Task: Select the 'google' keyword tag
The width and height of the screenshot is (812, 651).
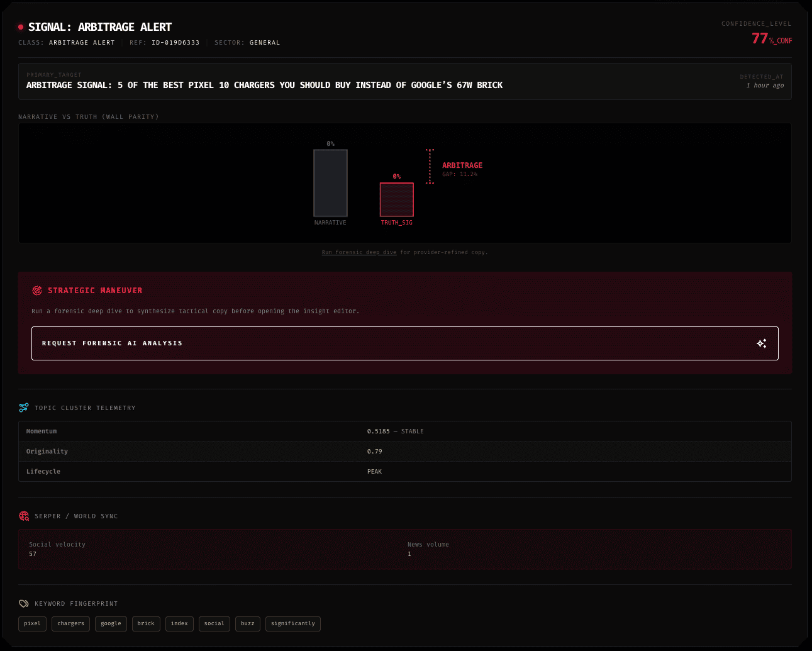Action: coord(111,623)
